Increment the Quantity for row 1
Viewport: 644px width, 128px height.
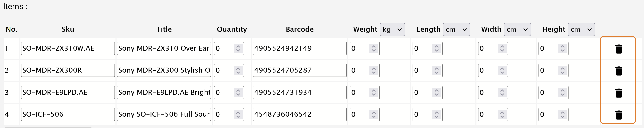coord(238,46)
